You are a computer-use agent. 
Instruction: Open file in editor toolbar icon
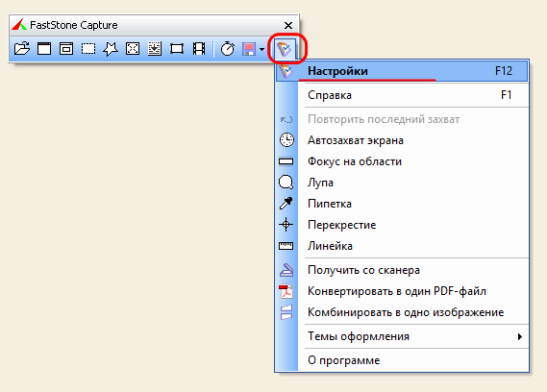tap(22, 48)
